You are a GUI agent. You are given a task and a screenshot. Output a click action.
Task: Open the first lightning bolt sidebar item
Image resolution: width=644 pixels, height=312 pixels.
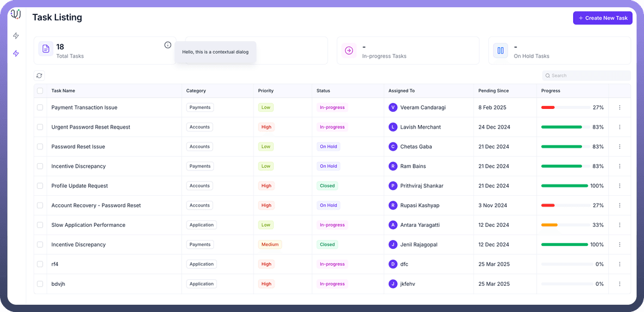coord(16,36)
